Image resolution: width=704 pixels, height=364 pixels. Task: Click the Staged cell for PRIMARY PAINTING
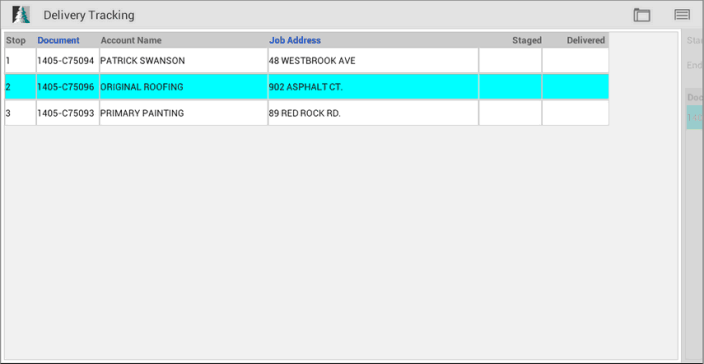[510, 113]
